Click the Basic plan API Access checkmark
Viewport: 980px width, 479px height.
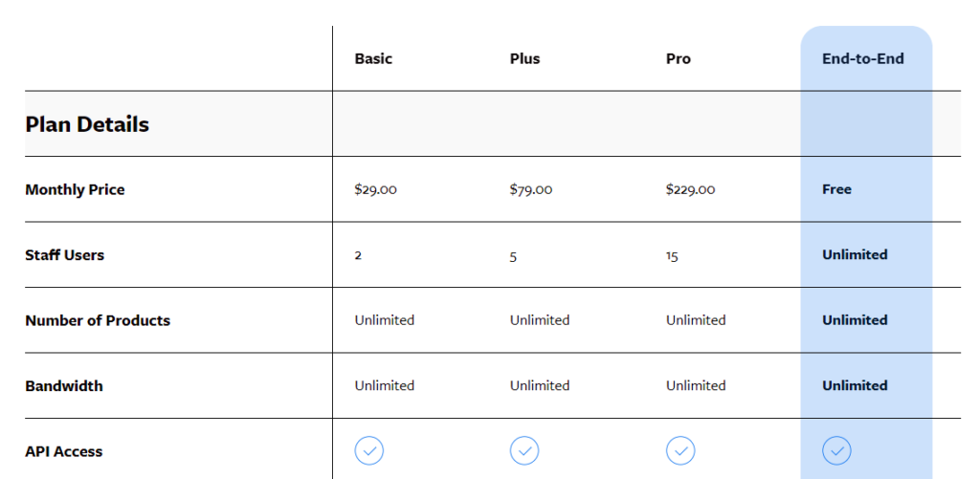pos(368,451)
